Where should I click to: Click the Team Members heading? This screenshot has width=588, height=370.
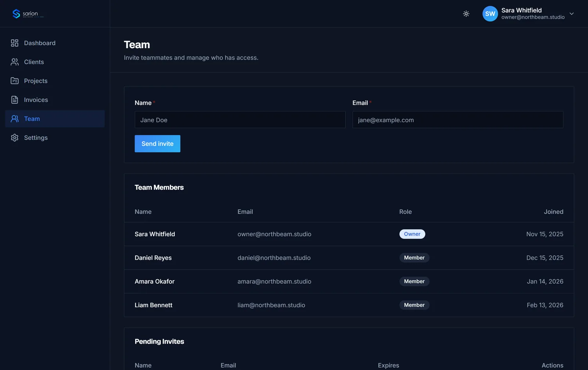pyautogui.click(x=159, y=187)
